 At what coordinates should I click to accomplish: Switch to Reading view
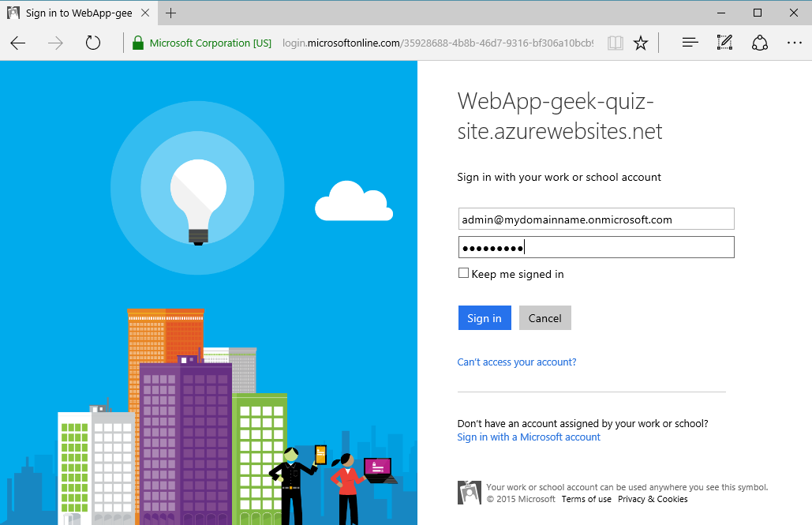615,43
